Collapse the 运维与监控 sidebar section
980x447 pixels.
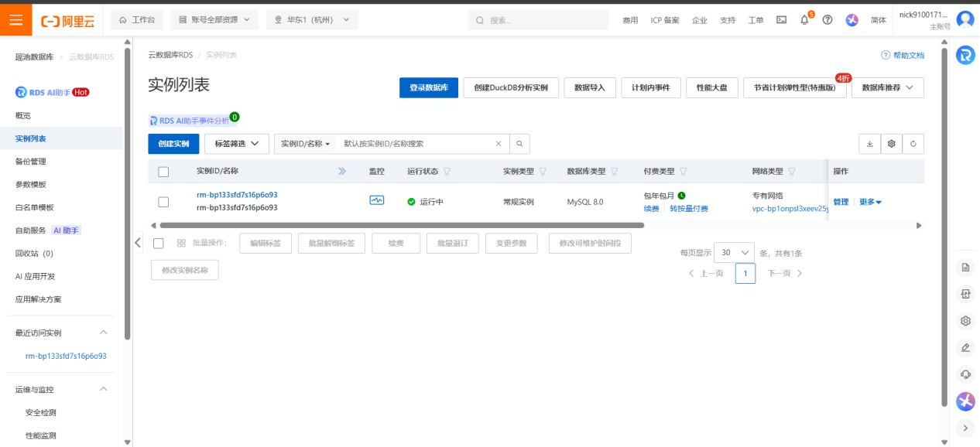[x=104, y=390]
